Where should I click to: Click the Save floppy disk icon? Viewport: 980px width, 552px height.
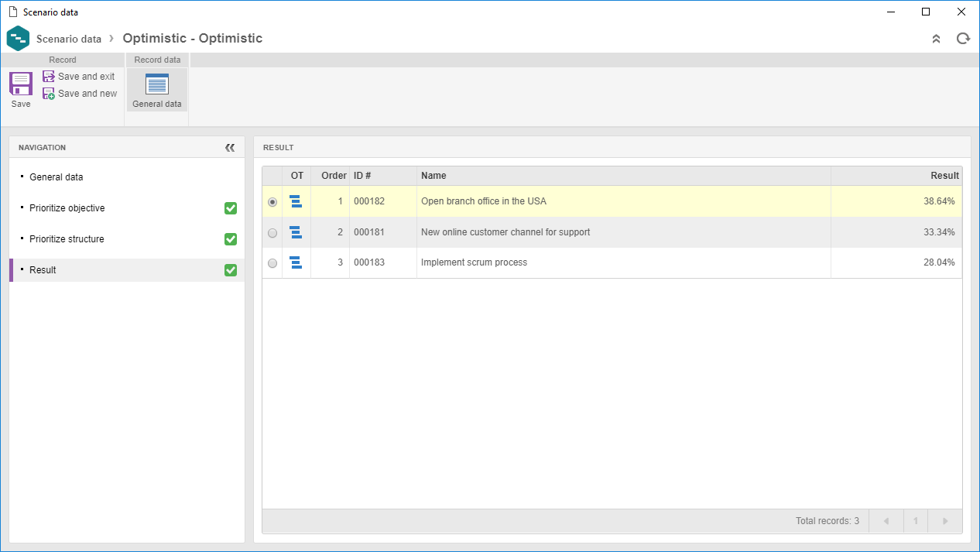click(x=21, y=84)
